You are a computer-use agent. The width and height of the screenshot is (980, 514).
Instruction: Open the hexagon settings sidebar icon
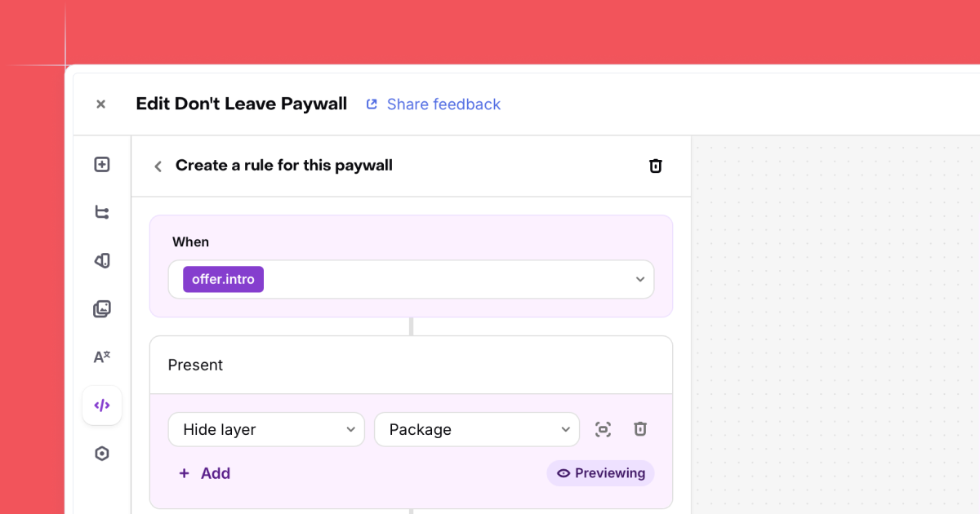[102, 454]
